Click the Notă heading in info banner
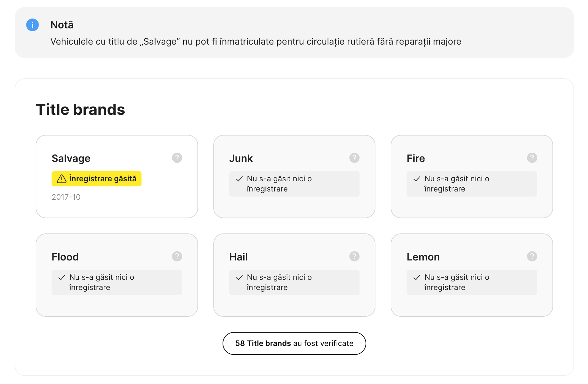The image size is (588, 384). click(x=62, y=25)
